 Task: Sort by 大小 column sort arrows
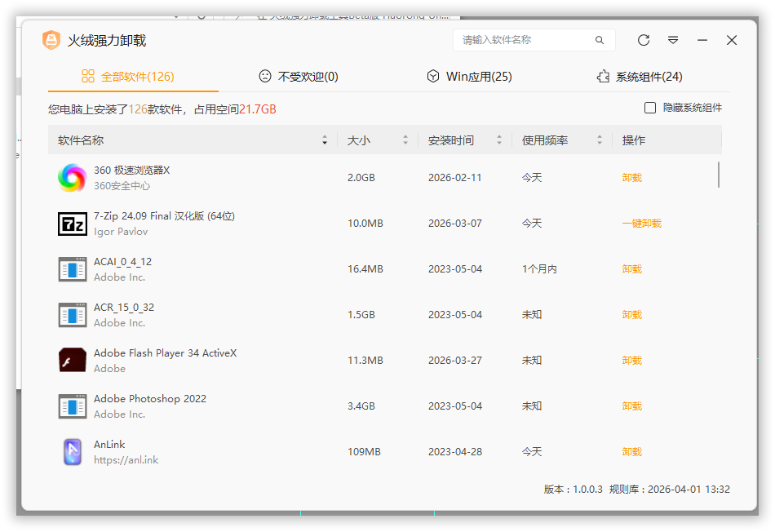tap(405, 140)
